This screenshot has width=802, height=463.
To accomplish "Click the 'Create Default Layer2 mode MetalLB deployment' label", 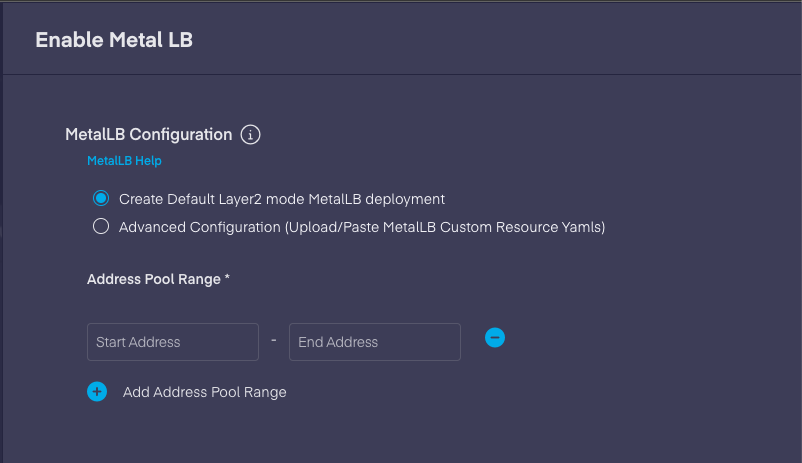I will click(282, 199).
